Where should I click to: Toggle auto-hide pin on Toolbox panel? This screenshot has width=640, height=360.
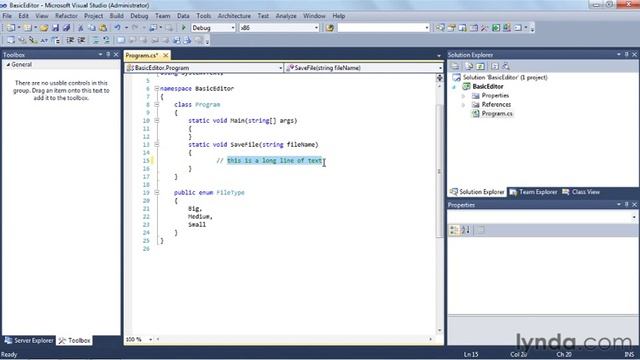point(108,54)
